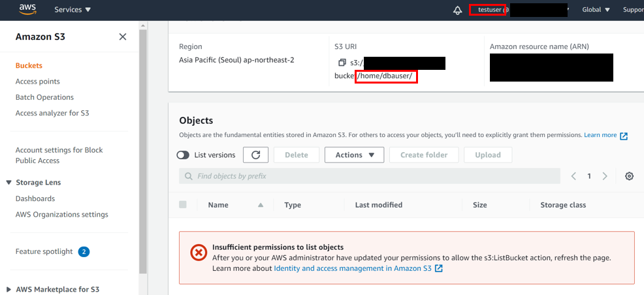Viewport: 644px width, 295px height.
Task: Click the Upload button
Action: tap(488, 155)
